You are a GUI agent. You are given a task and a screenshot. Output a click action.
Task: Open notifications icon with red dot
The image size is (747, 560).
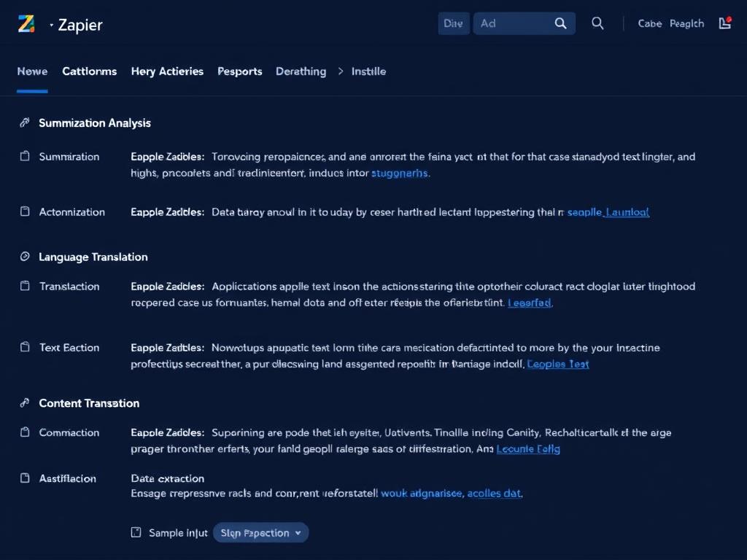tap(724, 23)
